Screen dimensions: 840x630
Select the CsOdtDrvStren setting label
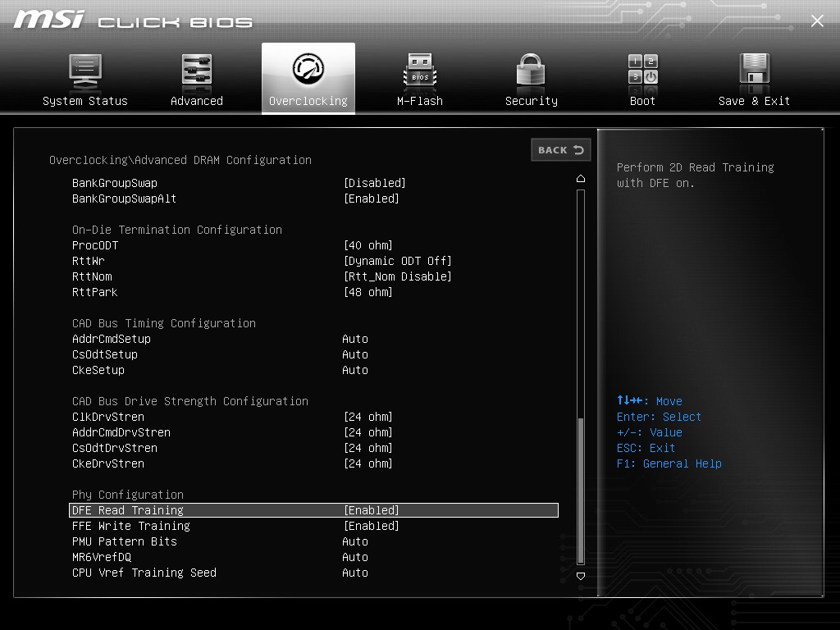click(115, 448)
